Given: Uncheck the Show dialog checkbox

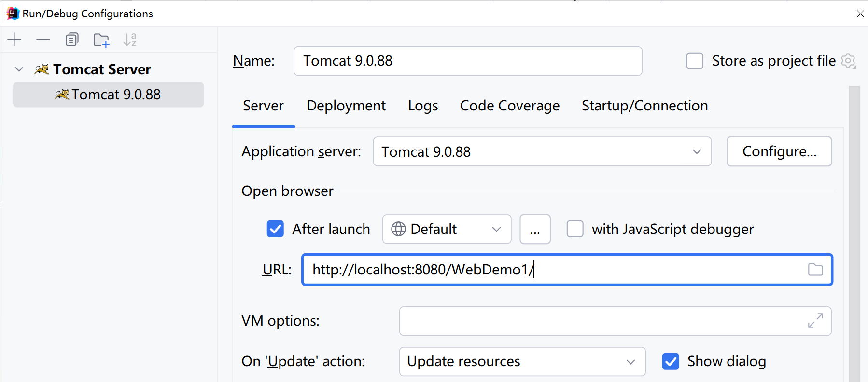Looking at the screenshot, I should tap(671, 361).
